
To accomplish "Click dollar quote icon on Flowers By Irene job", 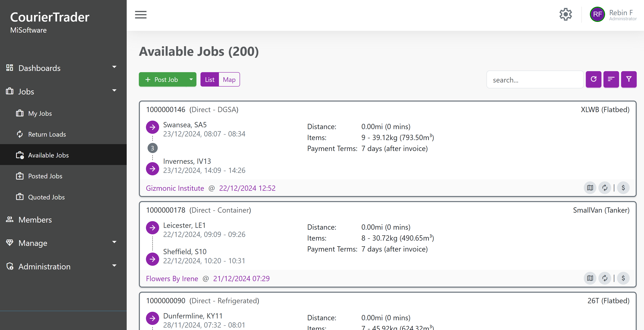I will (x=623, y=278).
